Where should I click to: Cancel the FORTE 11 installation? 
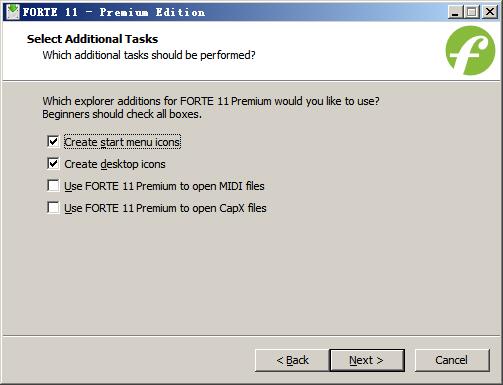point(452,360)
